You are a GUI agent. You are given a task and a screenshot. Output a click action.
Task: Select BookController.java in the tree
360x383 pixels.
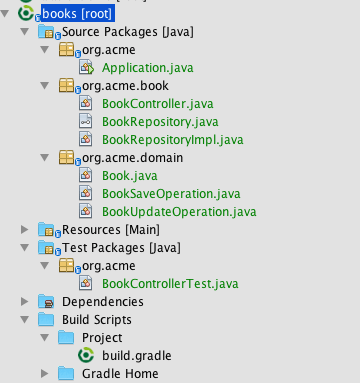pyautogui.click(x=158, y=104)
